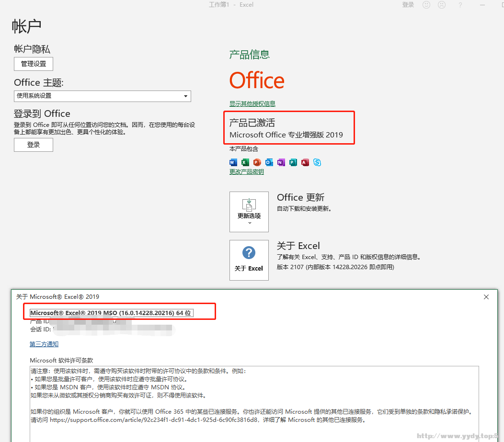Click the support.office.com URL in license text
504x442 pixels.
click(153, 420)
